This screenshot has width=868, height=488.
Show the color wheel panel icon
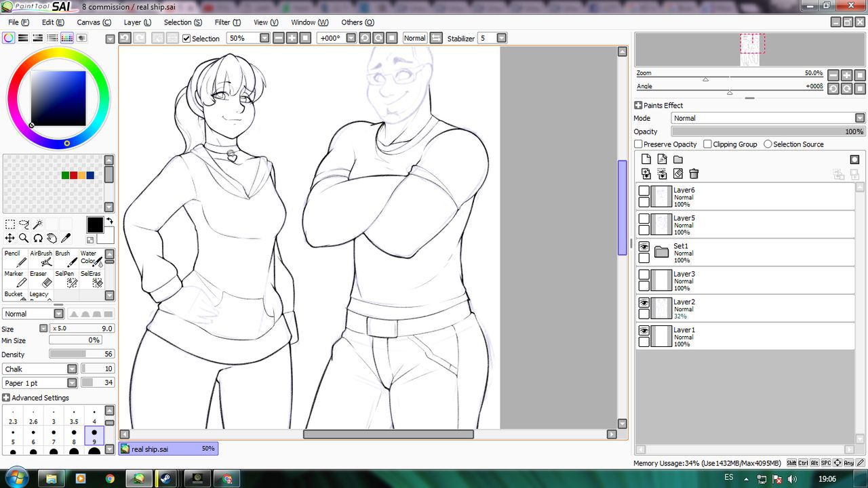(x=8, y=38)
